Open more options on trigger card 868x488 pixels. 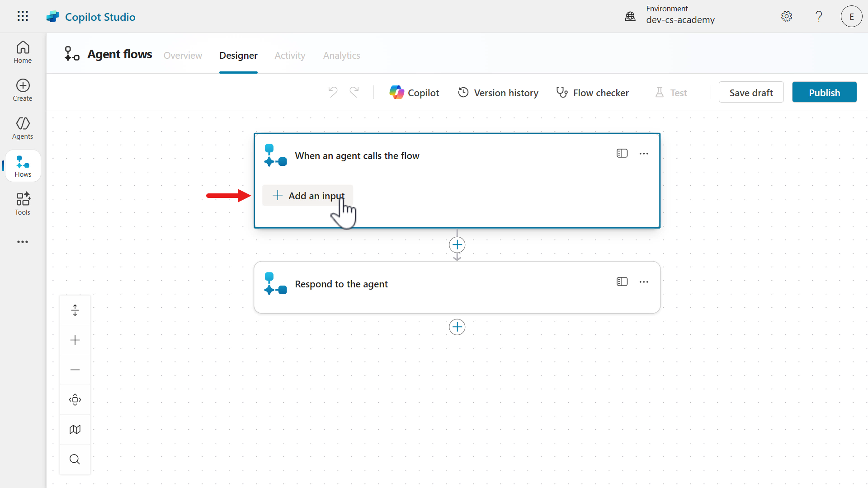coord(644,154)
